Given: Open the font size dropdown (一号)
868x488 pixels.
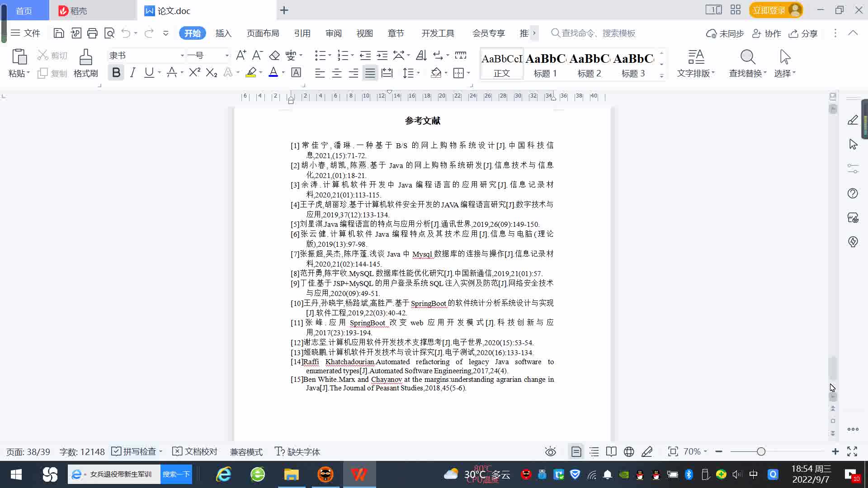Looking at the screenshot, I should pyautogui.click(x=227, y=56).
